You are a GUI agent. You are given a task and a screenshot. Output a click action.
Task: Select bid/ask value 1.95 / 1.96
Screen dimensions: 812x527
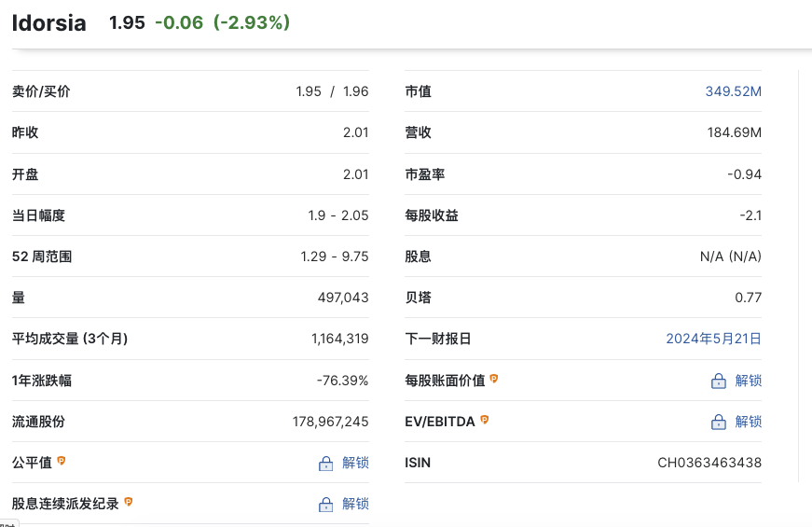point(332,91)
